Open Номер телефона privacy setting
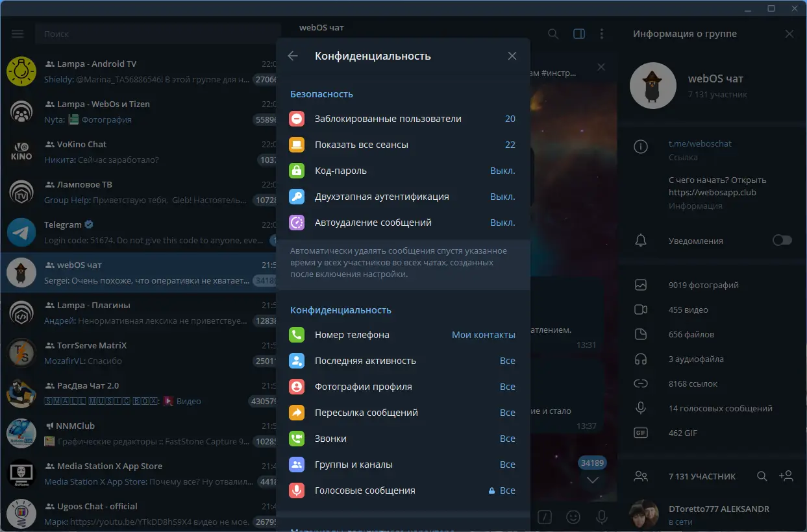807x532 pixels. [x=403, y=335]
